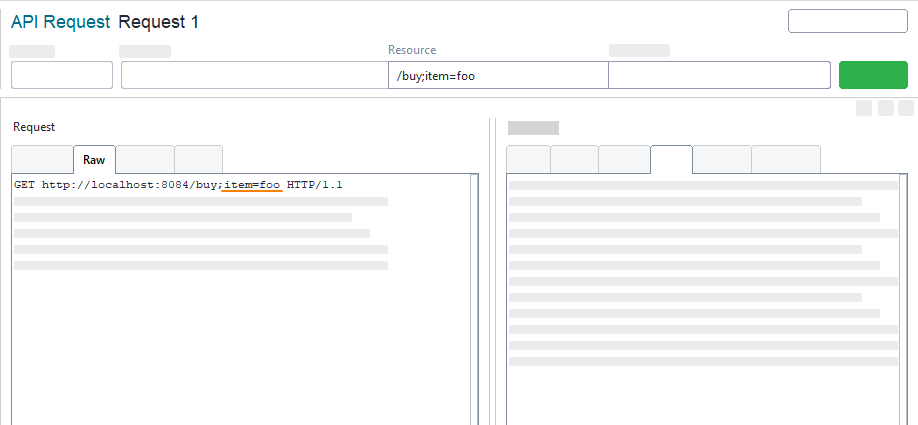Open the box in the header's top-right corner
The height and width of the screenshot is (425, 918).
pos(847,21)
